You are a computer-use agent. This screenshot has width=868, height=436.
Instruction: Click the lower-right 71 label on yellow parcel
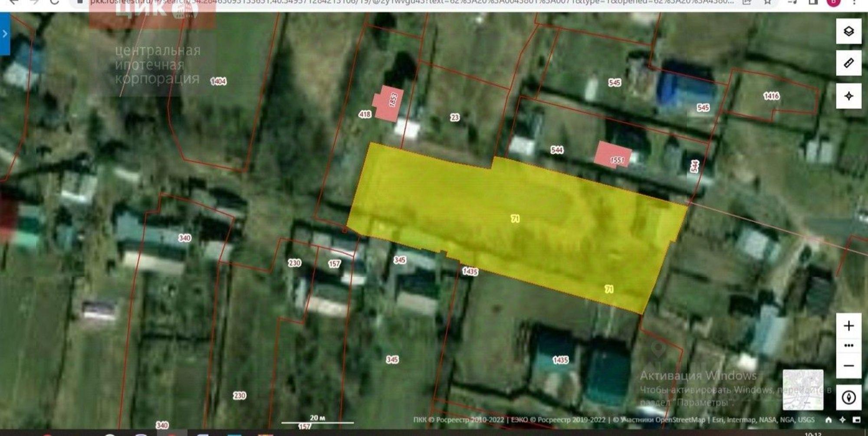point(609,289)
